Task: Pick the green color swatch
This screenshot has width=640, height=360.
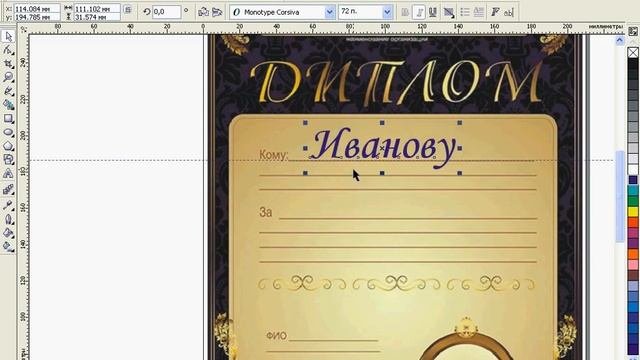Action: [x=633, y=201]
